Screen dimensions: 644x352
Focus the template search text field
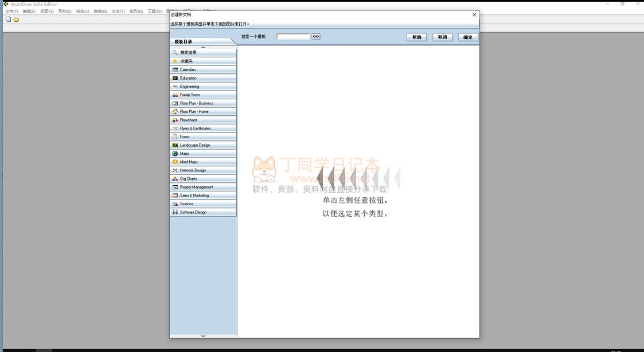click(x=293, y=37)
